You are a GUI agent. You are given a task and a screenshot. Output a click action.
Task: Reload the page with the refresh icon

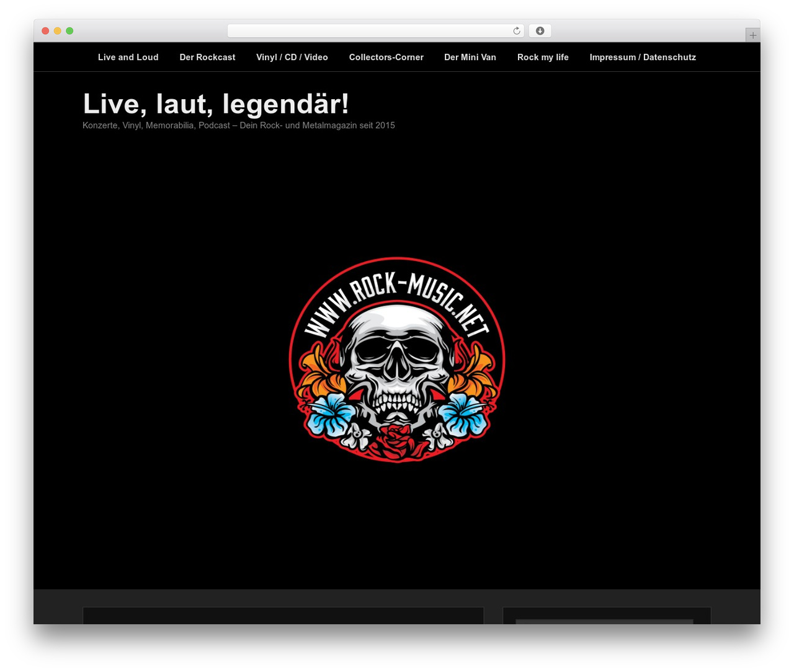coord(516,31)
